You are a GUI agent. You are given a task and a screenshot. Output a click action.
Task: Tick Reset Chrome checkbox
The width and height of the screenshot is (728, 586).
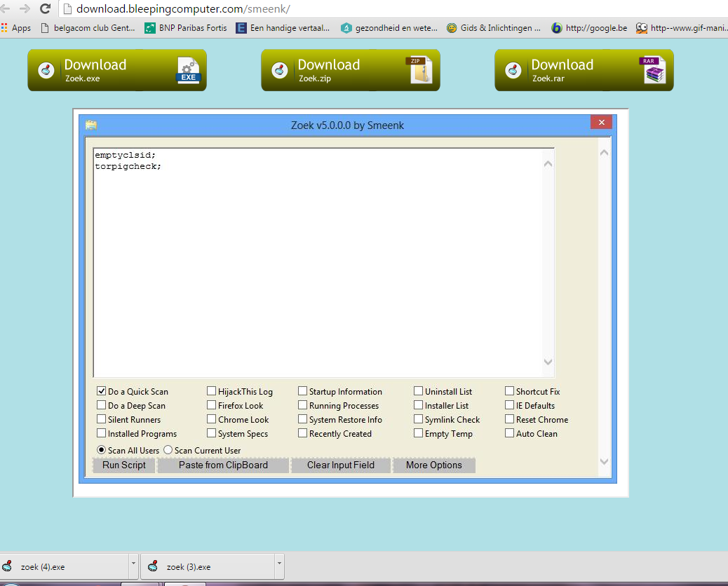(509, 419)
